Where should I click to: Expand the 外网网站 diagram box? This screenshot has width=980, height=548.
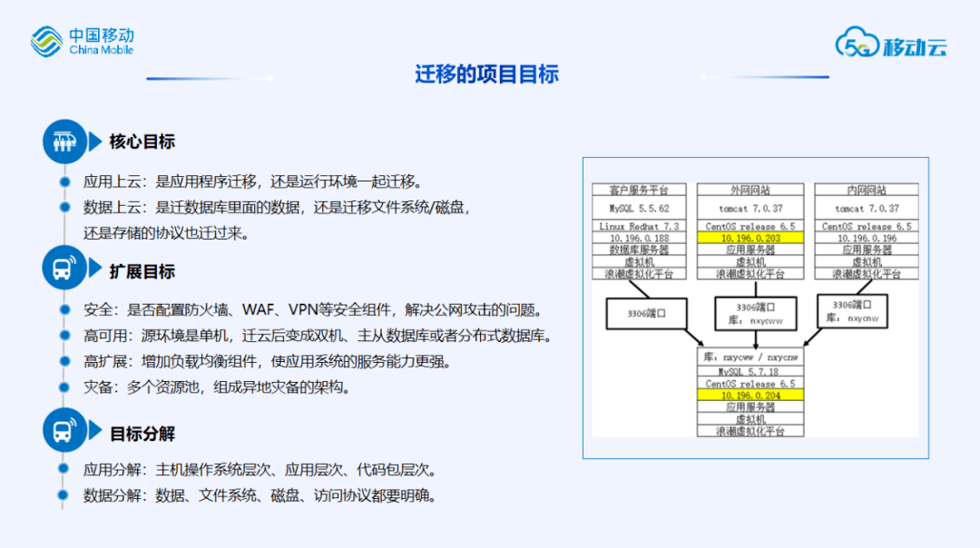click(751, 190)
